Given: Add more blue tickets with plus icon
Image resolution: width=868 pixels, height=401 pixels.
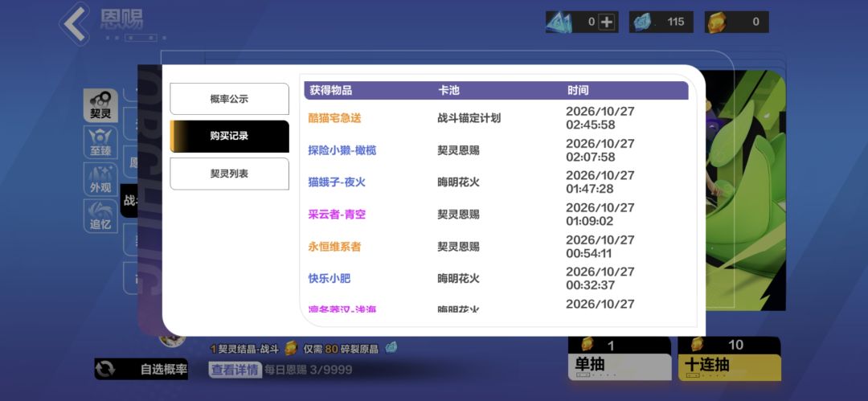Looking at the screenshot, I should (x=607, y=23).
